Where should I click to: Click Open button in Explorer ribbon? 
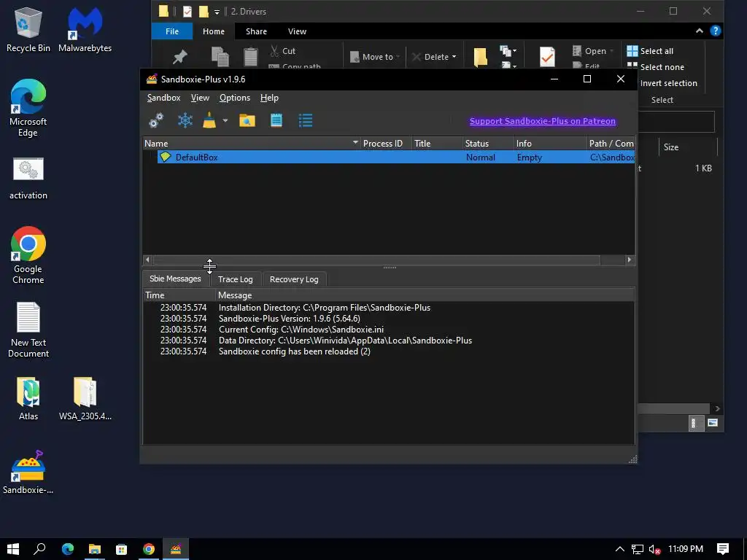[592, 51]
